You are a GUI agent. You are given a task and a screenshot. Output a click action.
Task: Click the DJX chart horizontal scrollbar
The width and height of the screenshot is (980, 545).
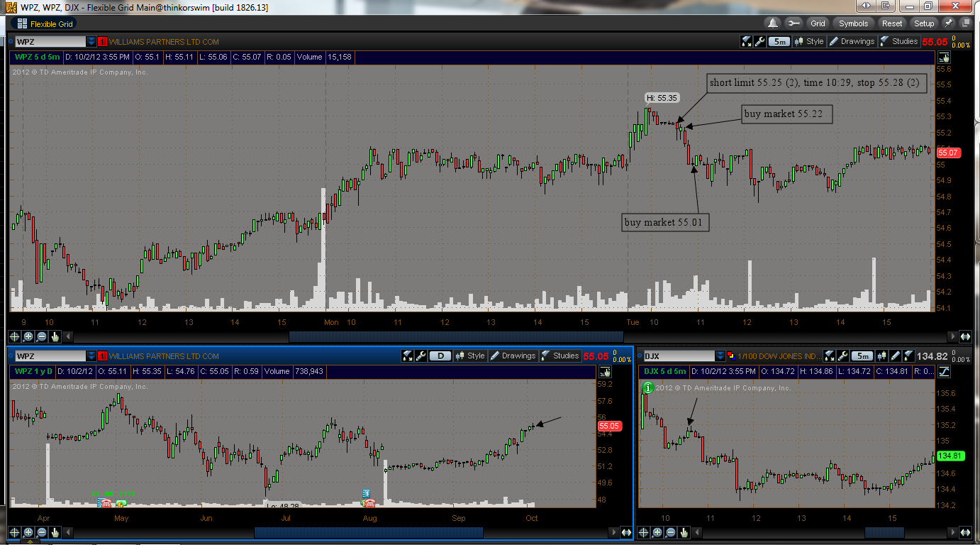pyautogui.click(x=885, y=532)
